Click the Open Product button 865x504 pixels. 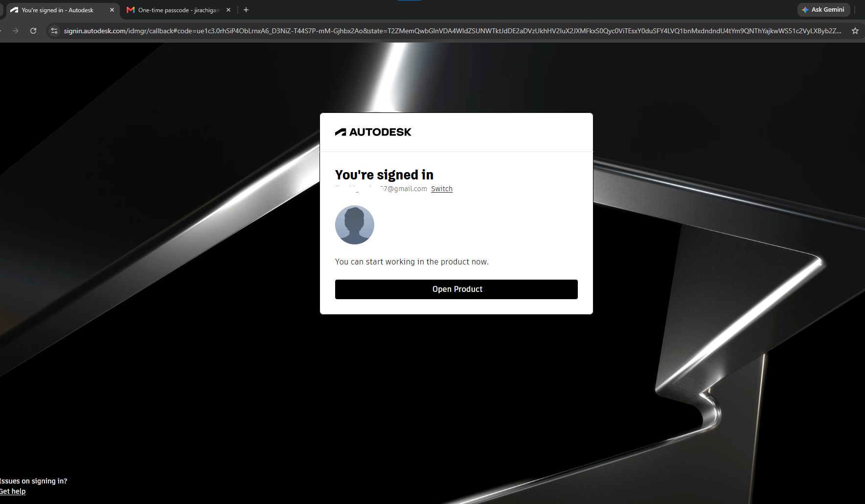tap(456, 289)
